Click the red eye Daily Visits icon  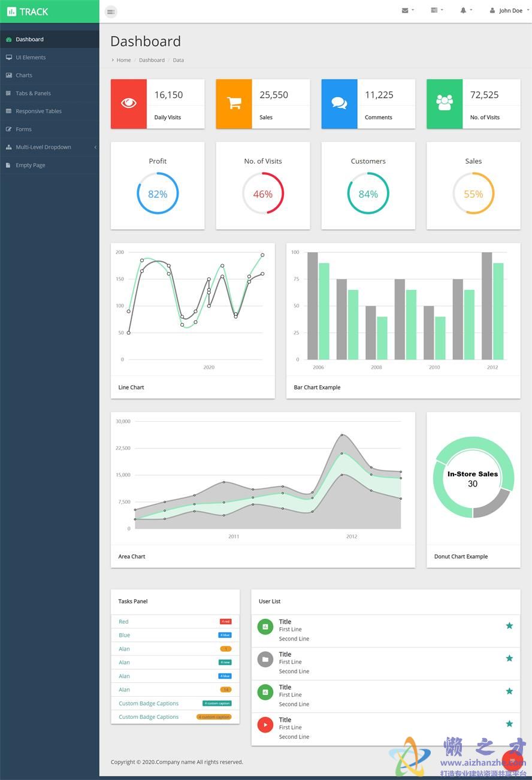pos(129,104)
